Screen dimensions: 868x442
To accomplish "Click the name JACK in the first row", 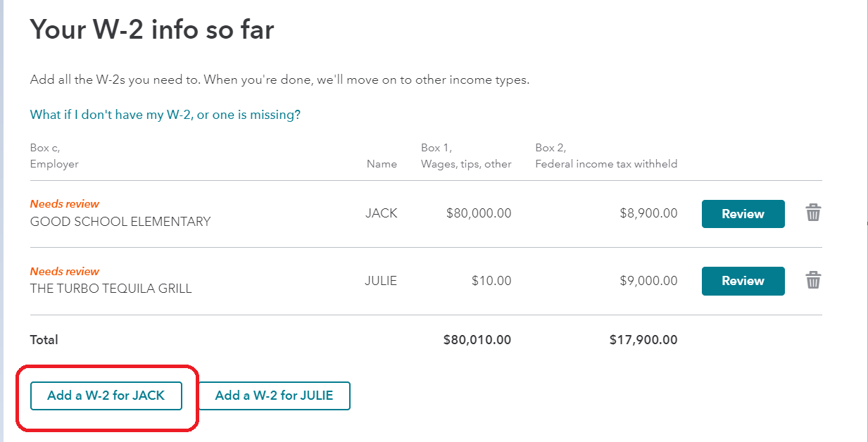I will click(x=382, y=213).
